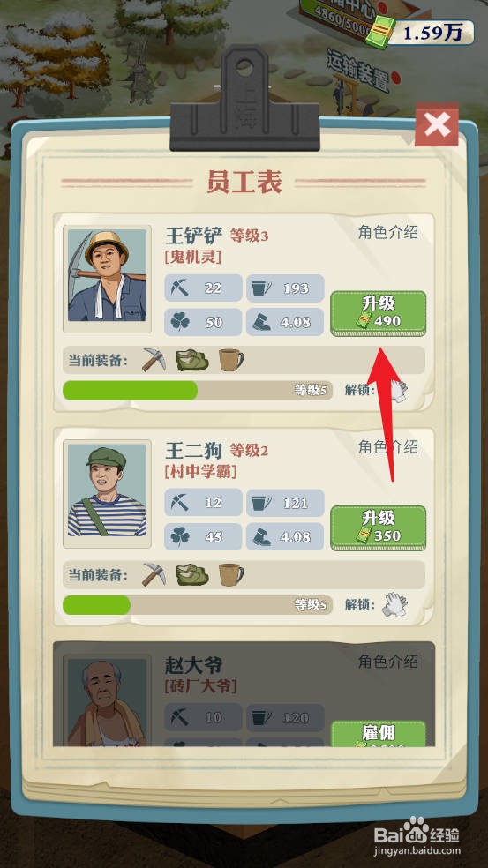488x868 pixels.
Task: Open 角色介绍 for 王二狗
Action: click(387, 446)
